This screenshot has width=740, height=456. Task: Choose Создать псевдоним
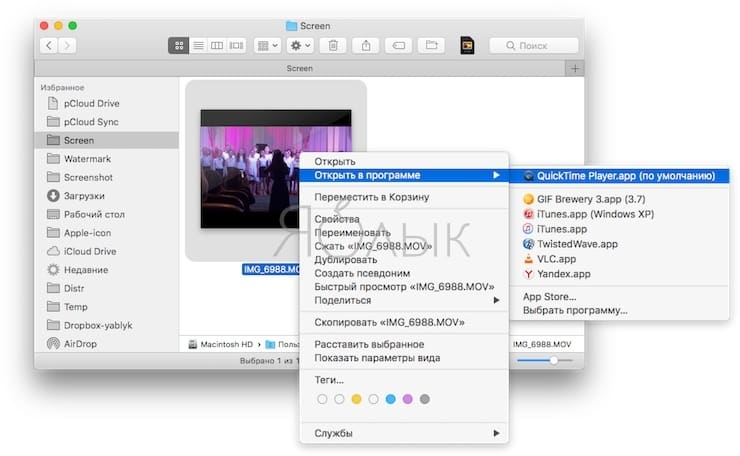click(404, 273)
